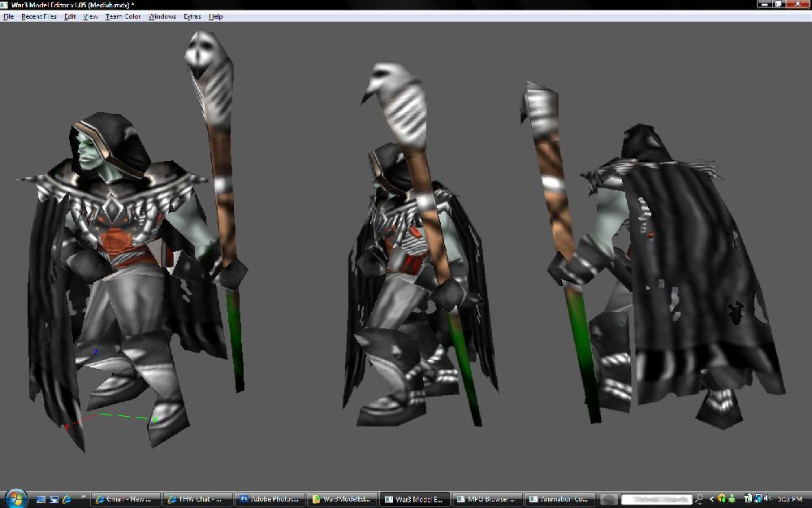Image resolution: width=812 pixels, height=508 pixels.
Task: Switch to the THW Chat taskbar window
Action: [198, 499]
